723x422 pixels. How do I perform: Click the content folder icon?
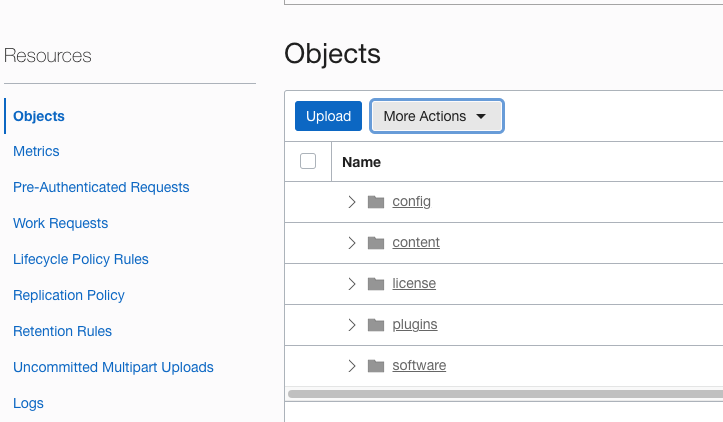[376, 243]
